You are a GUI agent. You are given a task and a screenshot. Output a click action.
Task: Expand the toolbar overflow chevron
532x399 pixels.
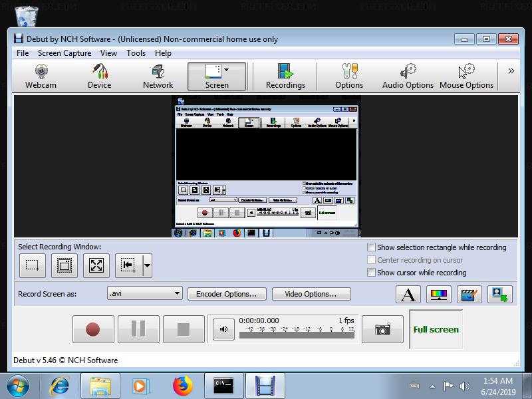click(x=511, y=71)
